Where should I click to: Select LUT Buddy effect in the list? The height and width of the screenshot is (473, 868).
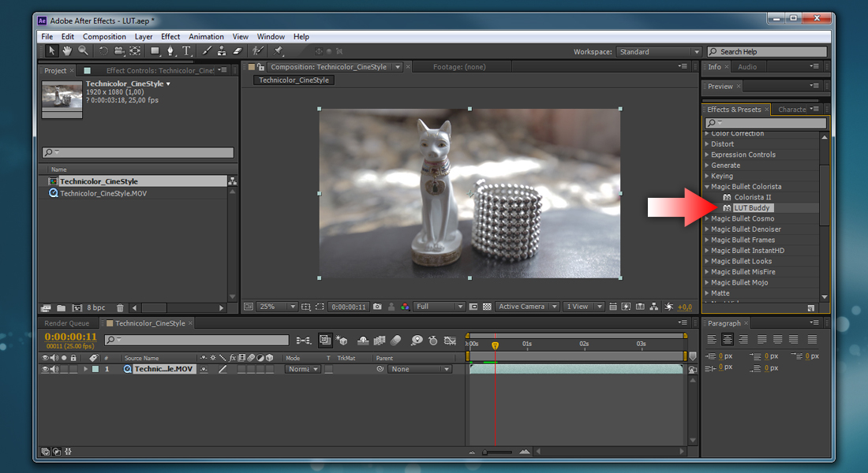[752, 207]
